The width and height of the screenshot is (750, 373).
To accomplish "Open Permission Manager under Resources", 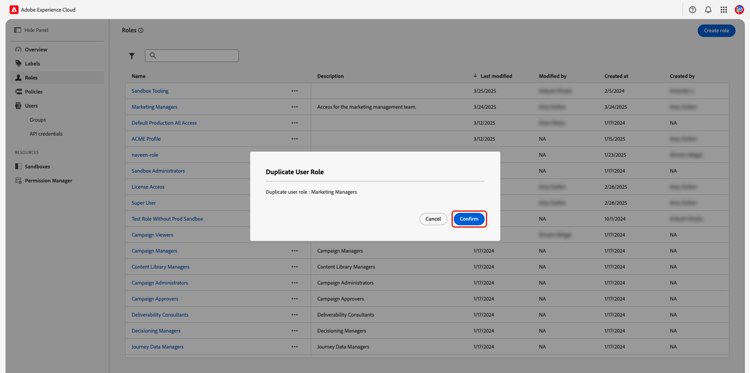I will coord(48,181).
